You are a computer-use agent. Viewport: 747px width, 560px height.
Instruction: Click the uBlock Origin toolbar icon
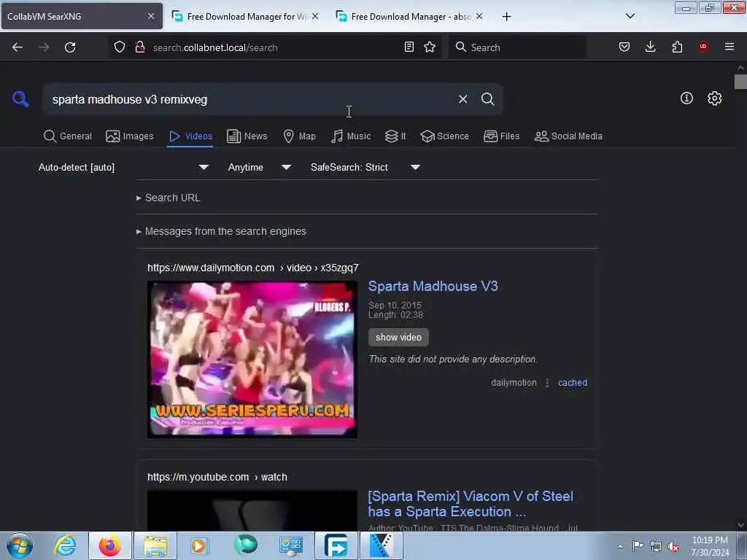(x=703, y=47)
